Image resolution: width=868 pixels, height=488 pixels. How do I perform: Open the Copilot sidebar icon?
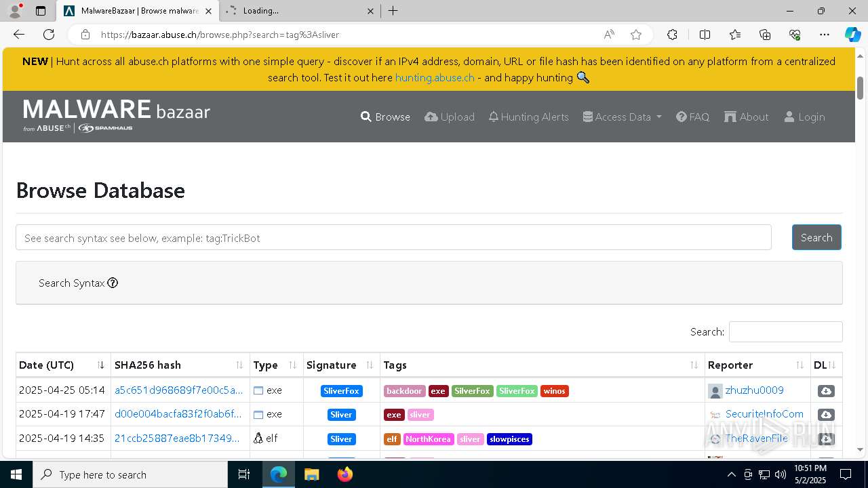click(x=852, y=35)
